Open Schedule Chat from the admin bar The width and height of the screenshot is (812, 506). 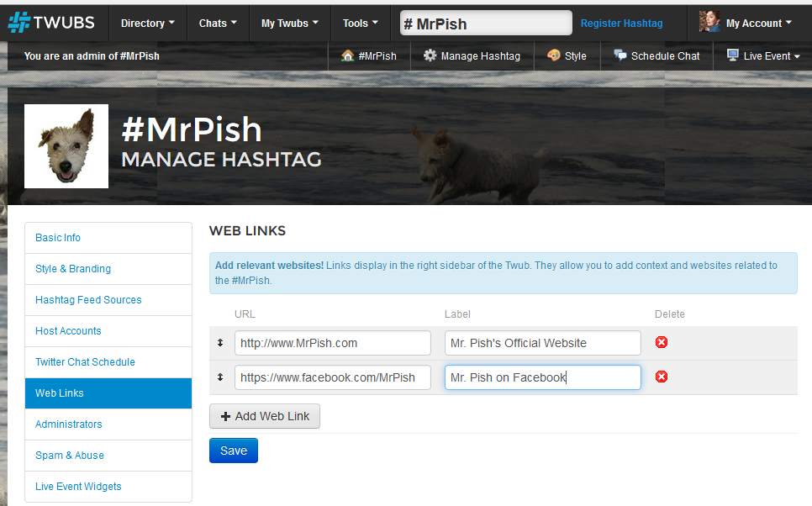(656, 56)
